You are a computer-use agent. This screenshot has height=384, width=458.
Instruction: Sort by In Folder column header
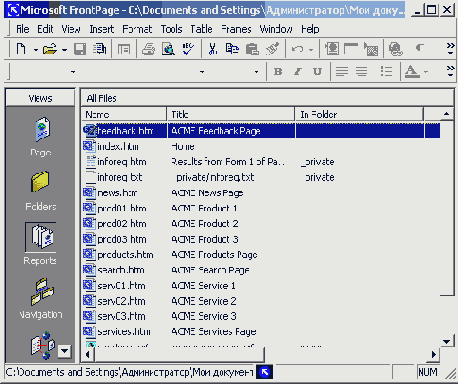coord(359,114)
